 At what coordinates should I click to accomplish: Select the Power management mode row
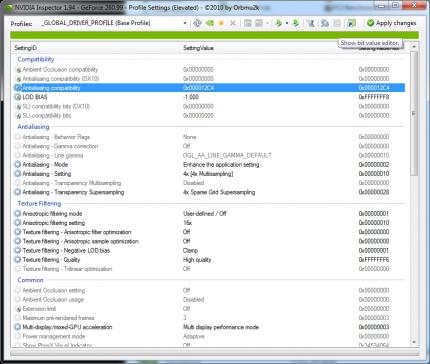[209, 336]
